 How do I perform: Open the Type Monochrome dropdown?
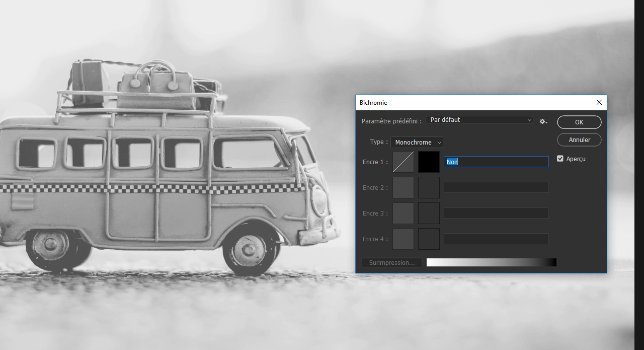[417, 143]
